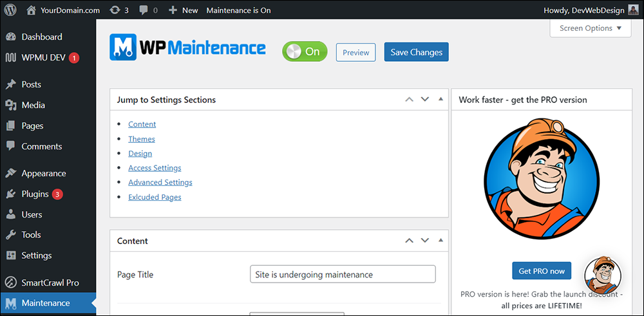Viewport: 644px width, 316px height.
Task: Click the WordPress logo icon
Action: tap(10, 10)
